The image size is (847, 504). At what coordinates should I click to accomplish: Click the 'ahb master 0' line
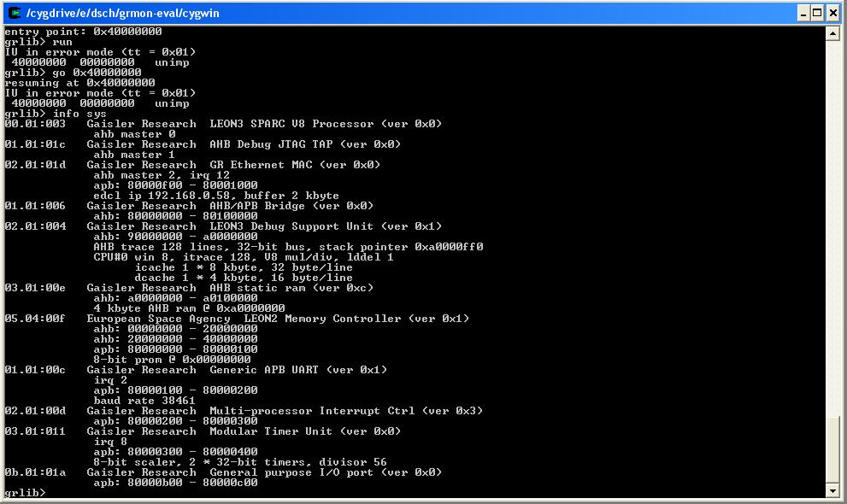(134, 134)
